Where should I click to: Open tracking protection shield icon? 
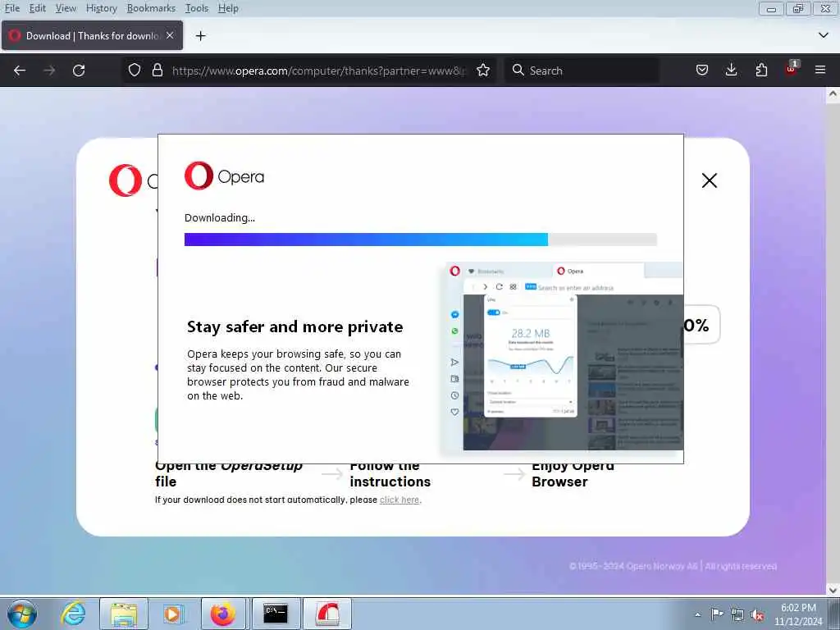tap(134, 71)
